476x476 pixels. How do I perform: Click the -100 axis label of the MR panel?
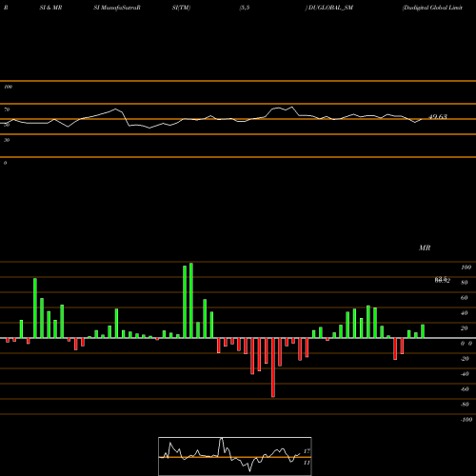[x=466, y=420]
